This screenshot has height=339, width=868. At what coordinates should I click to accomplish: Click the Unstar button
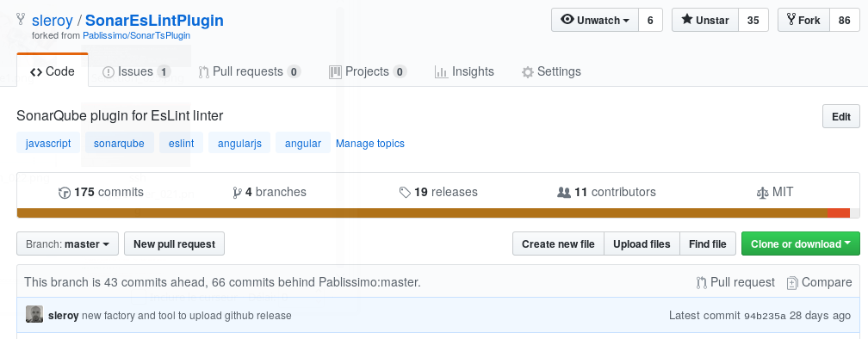point(705,20)
